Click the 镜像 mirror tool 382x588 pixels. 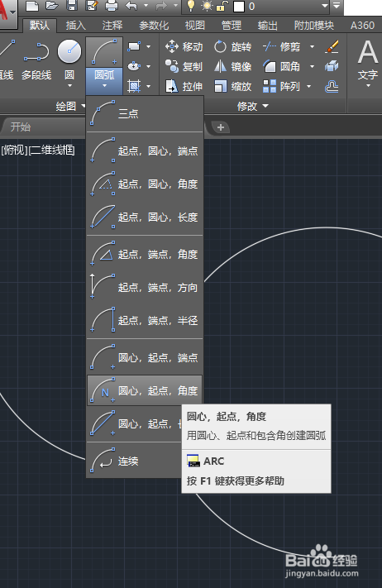coord(232,67)
